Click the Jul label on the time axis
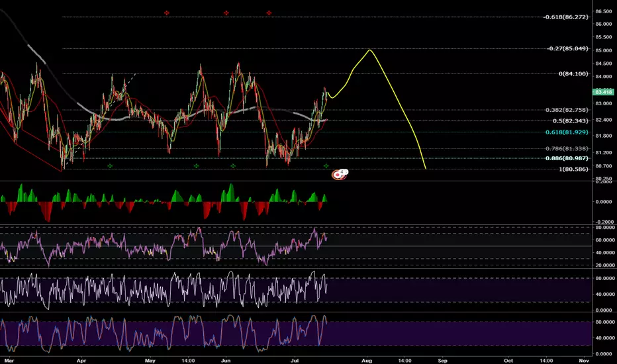 (295, 361)
